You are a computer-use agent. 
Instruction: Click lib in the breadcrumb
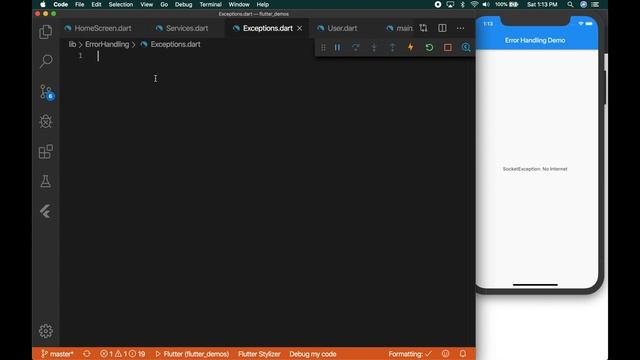click(x=72, y=44)
